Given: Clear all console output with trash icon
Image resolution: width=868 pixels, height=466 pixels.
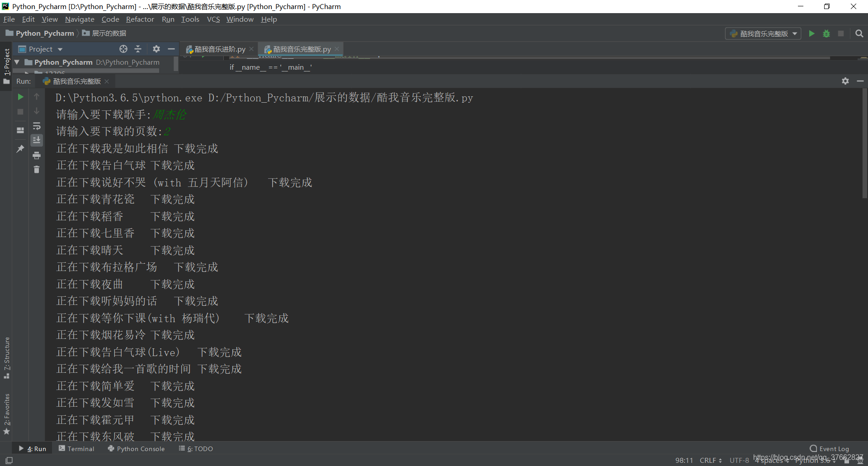Looking at the screenshot, I should pyautogui.click(x=37, y=170).
